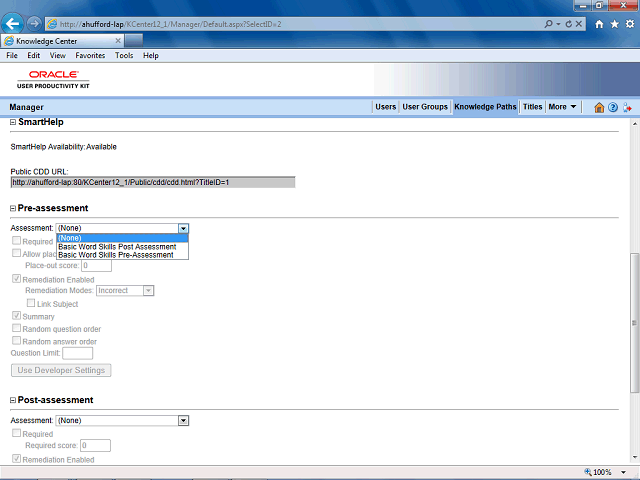
Task: Toggle the Link Subject checkbox
Action: [x=31, y=303]
